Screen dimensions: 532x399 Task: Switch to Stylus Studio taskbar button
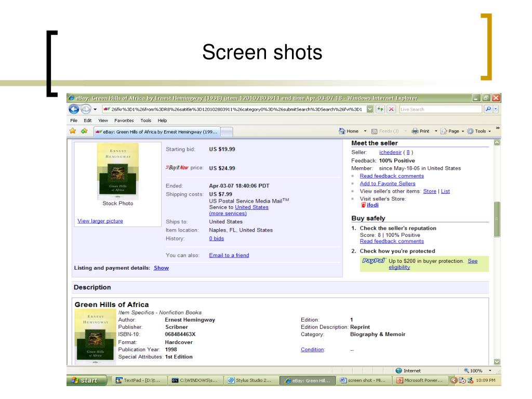click(251, 380)
